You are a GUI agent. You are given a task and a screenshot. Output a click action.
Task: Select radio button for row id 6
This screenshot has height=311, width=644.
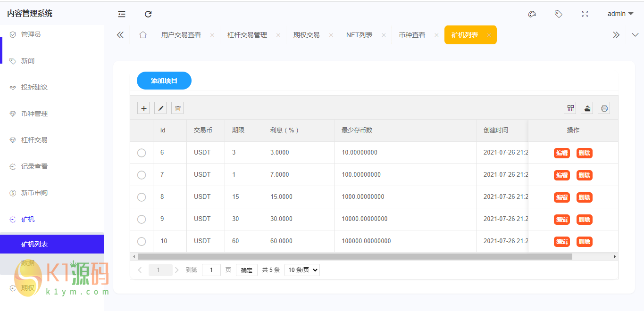click(142, 153)
